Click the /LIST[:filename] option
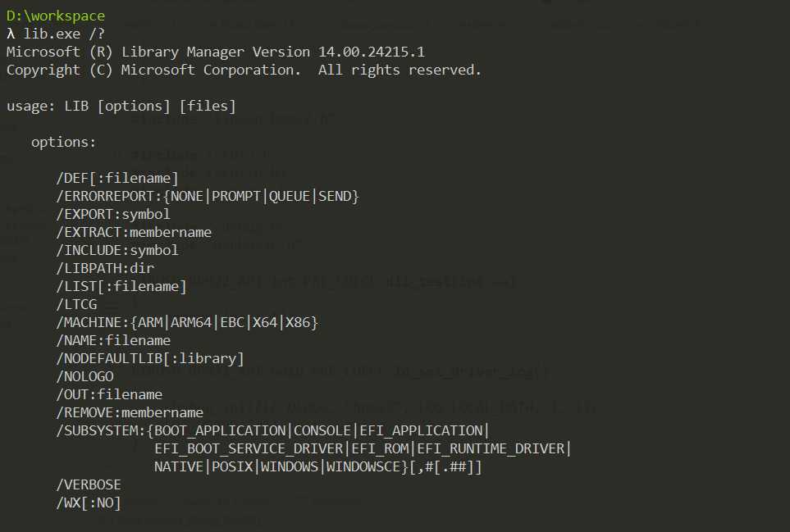Screen dimensions: 790x532 121,286
